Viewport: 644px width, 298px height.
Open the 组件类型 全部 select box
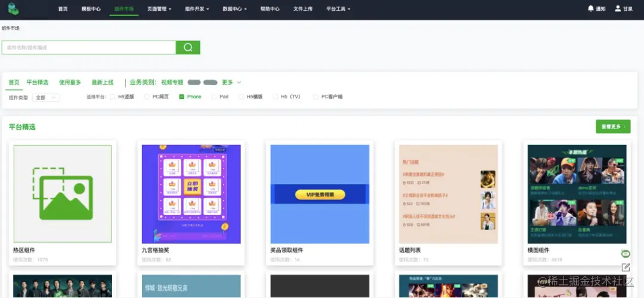pyautogui.click(x=46, y=98)
